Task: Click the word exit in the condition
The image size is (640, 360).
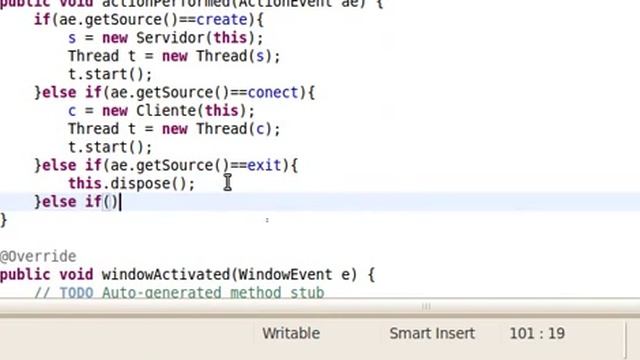Action: pos(264,165)
